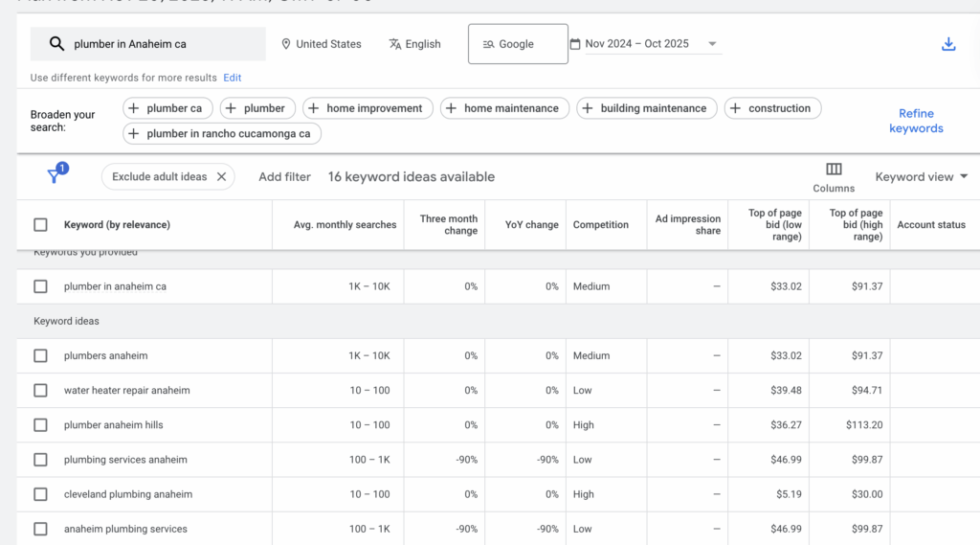
Task: Select the 'water heater repair anaheim' checkbox
Action: pos(40,391)
